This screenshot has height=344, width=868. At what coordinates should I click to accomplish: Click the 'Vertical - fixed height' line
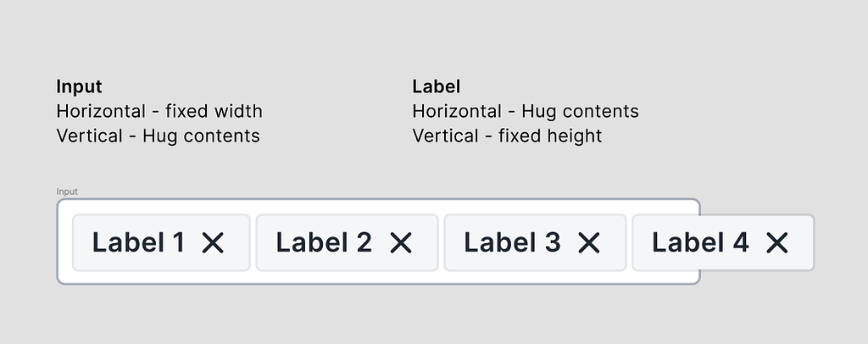(x=507, y=136)
